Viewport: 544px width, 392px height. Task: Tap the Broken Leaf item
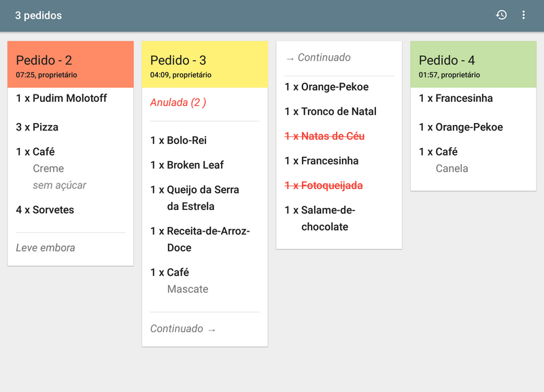pyautogui.click(x=187, y=165)
